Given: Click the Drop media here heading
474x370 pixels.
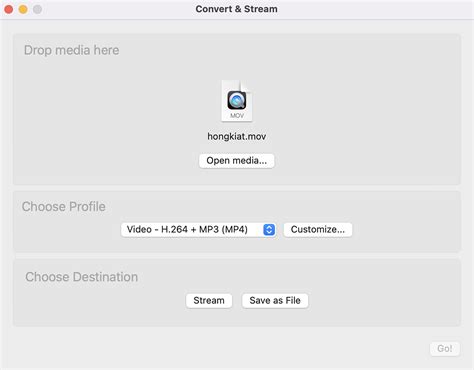Looking at the screenshot, I should pos(71,50).
